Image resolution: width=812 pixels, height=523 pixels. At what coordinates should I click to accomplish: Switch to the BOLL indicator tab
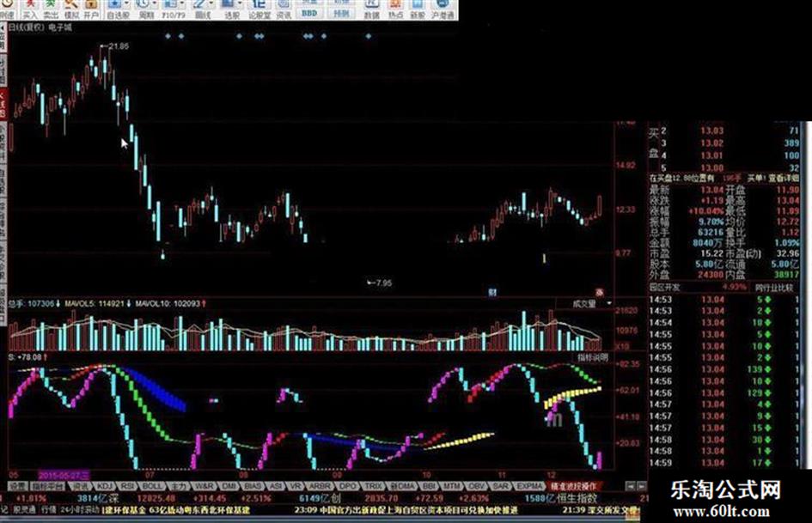152,486
